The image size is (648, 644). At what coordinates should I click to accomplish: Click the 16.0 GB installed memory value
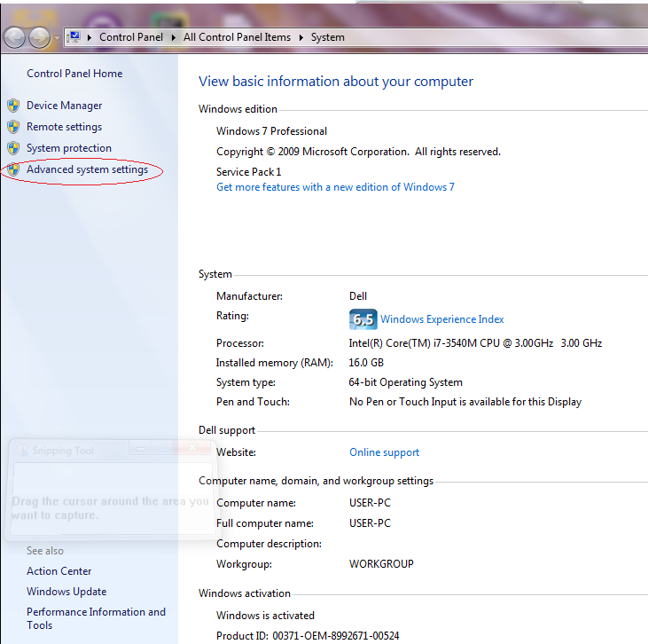(366, 363)
